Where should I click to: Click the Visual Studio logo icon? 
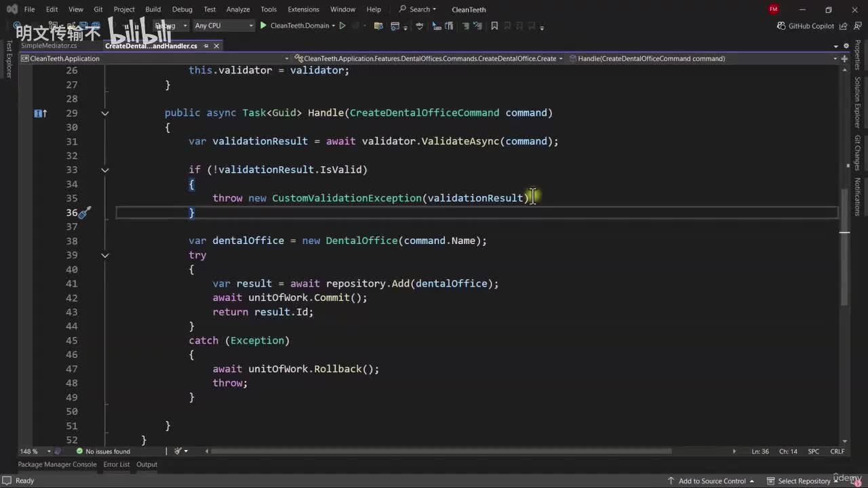coord(12,9)
